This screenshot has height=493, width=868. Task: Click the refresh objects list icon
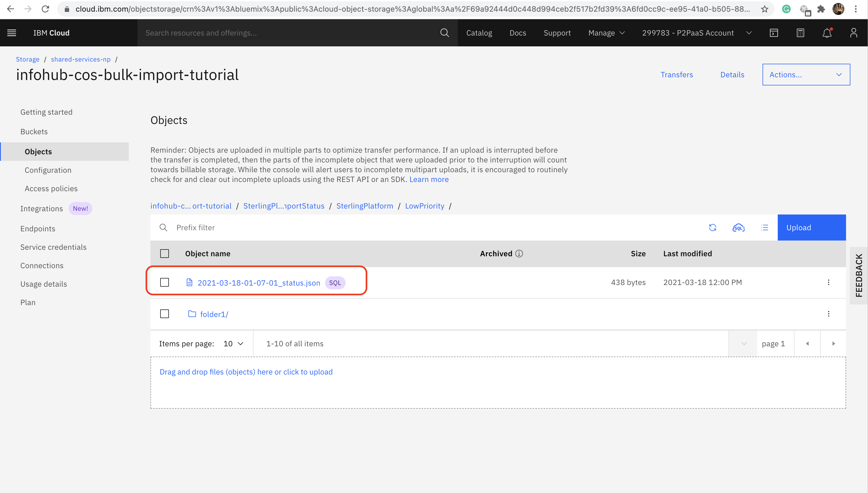pyautogui.click(x=712, y=228)
